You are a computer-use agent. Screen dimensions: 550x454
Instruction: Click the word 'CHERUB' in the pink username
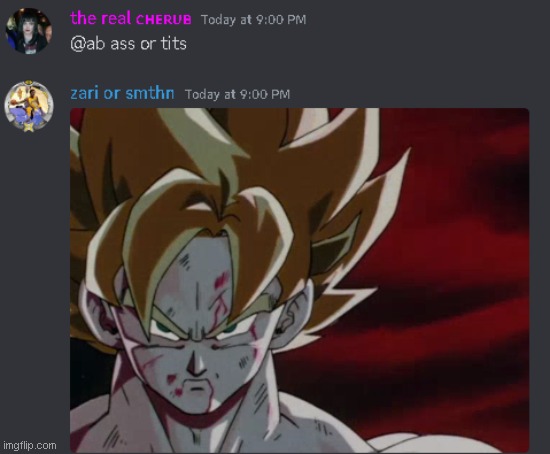point(163,19)
